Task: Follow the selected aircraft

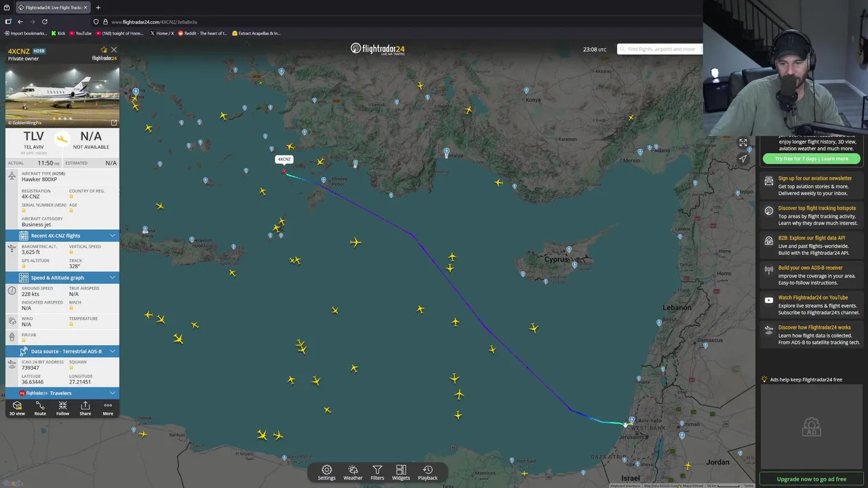Action: 62,409
